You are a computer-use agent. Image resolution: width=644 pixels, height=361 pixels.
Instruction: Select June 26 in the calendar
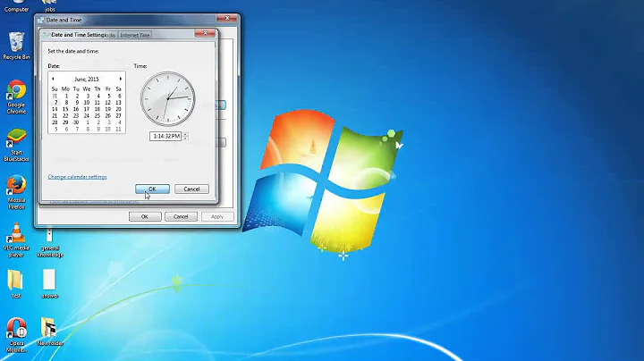pyautogui.click(x=108, y=115)
